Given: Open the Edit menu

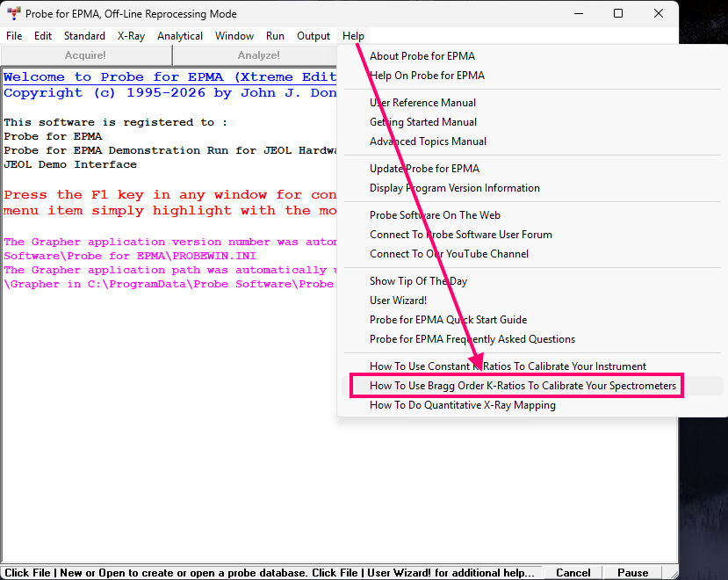Looking at the screenshot, I should [43, 36].
